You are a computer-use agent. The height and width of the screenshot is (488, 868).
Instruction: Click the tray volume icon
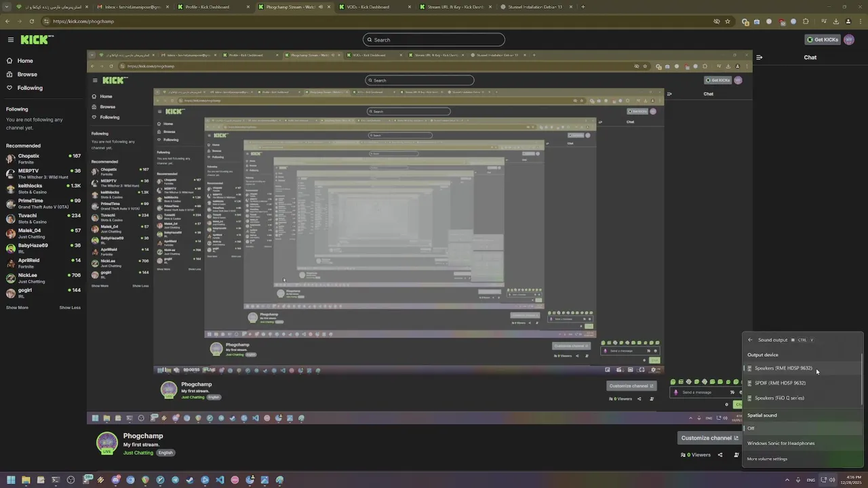(x=832, y=480)
